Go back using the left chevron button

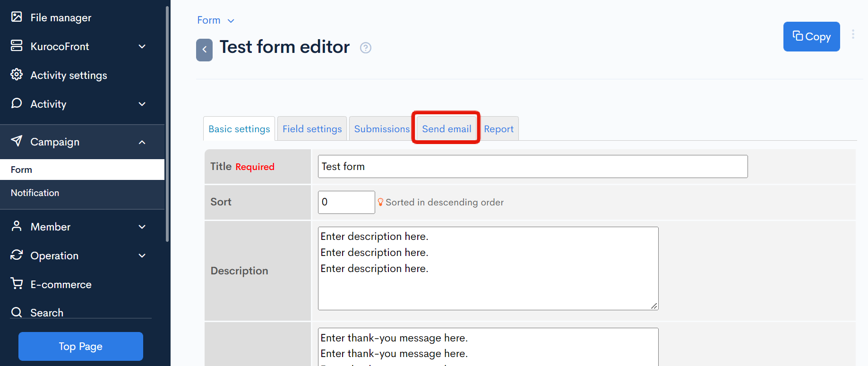[x=204, y=50]
